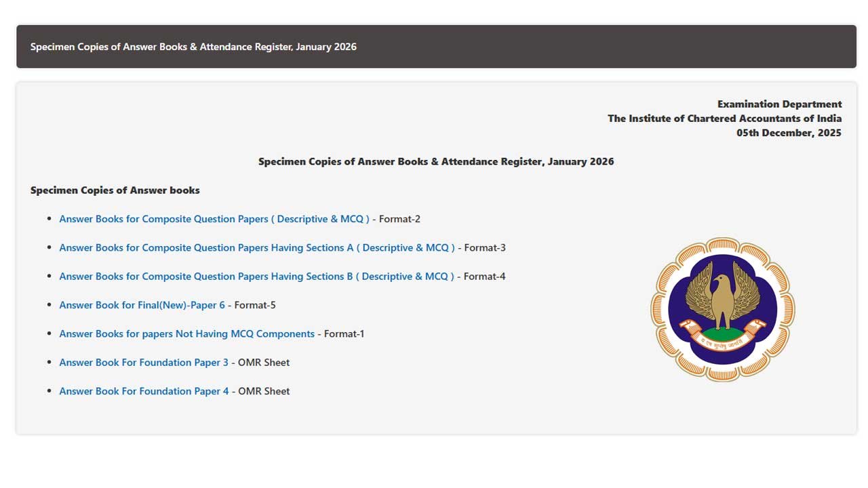Click the orange petal border of the logo
This screenshot has height=488, width=868.
pyautogui.click(x=722, y=244)
